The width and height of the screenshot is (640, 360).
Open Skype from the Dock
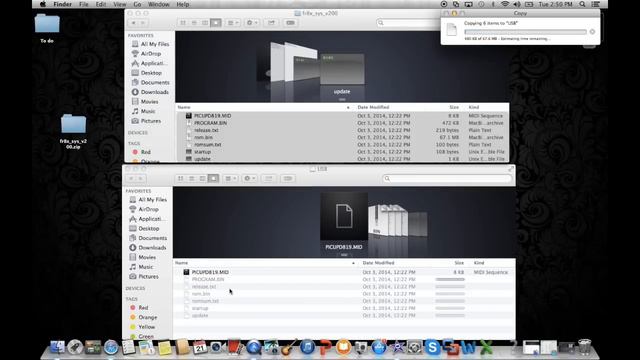pyautogui.click(x=432, y=347)
